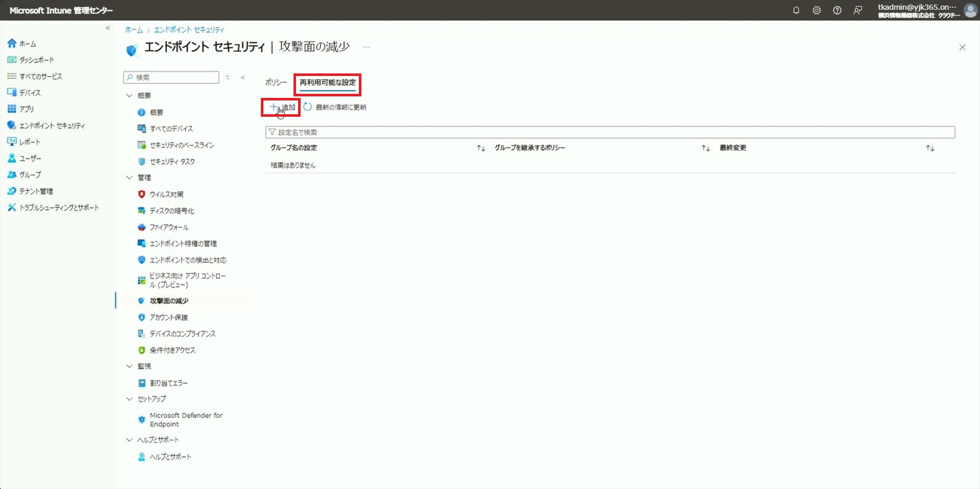Click ダッシュボード icon in left nav
This screenshot has width=980, height=489.
click(x=12, y=60)
